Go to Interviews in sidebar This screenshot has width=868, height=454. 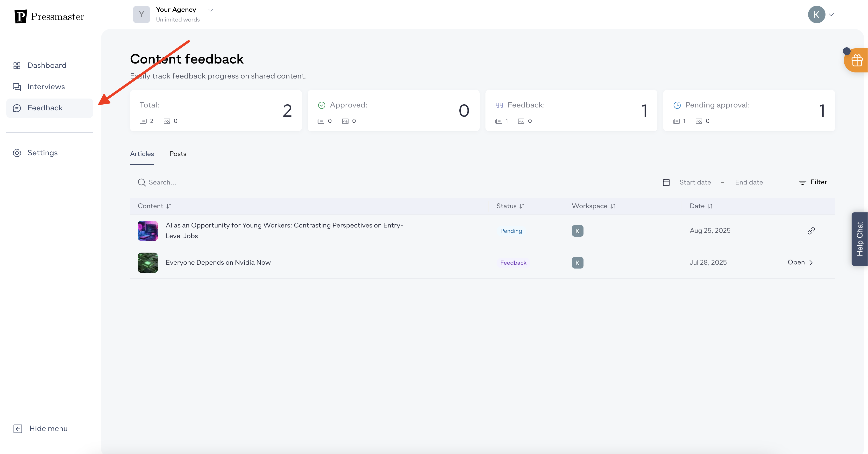46,87
